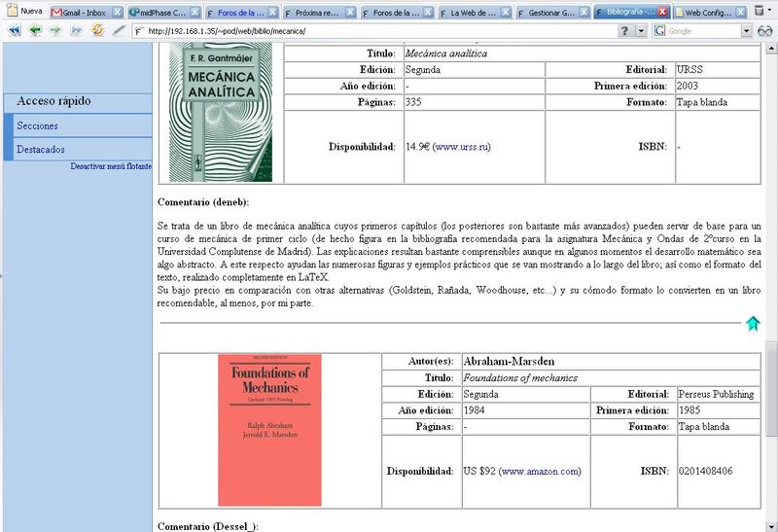The width and height of the screenshot is (778, 532).
Task: Open the closed tabs trash can
Action: [760, 11]
